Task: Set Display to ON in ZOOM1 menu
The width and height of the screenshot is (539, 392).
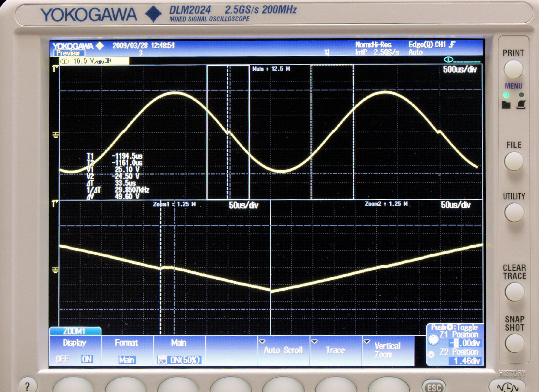Action: click(x=87, y=359)
